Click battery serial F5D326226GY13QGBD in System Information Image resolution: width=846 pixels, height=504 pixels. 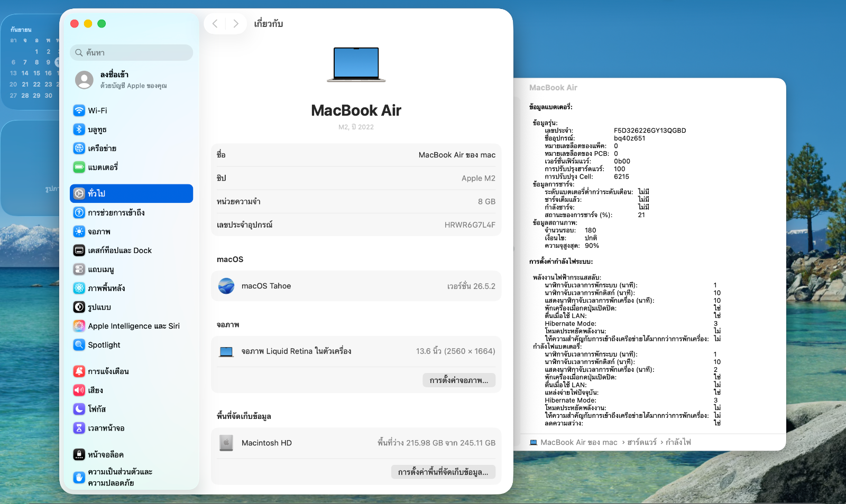(650, 130)
